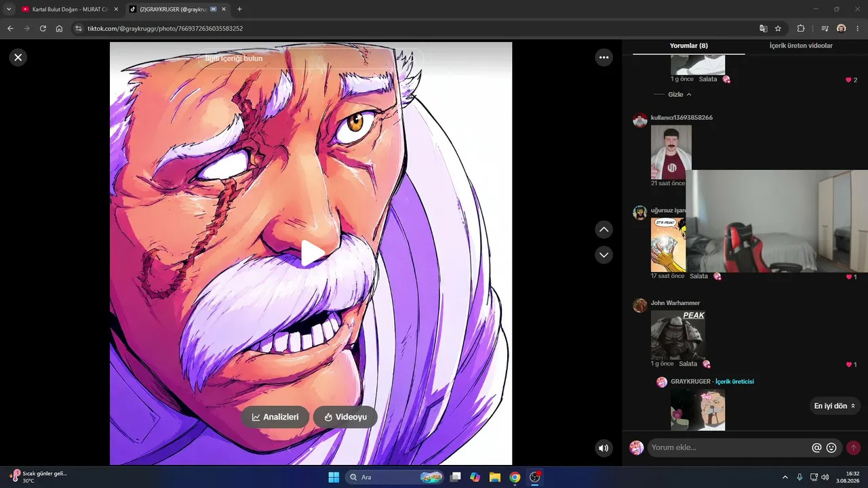Reload the TikTok page
The height and width of the screenshot is (488, 868).
43,28
